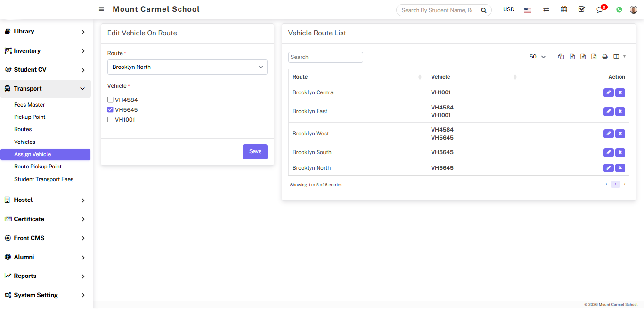Open Route Pickup Point in sidebar
The height and width of the screenshot is (309, 644).
pyautogui.click(x=38, y=167)
